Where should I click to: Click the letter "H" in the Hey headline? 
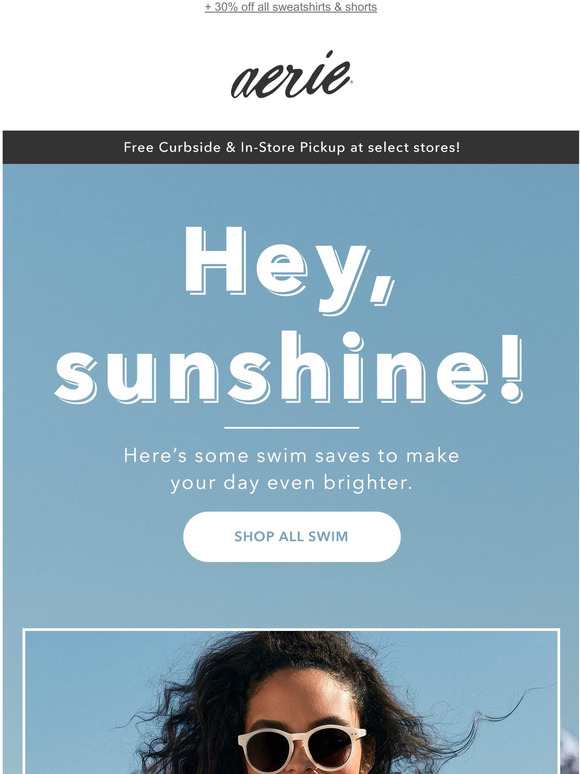pos(215,260)
